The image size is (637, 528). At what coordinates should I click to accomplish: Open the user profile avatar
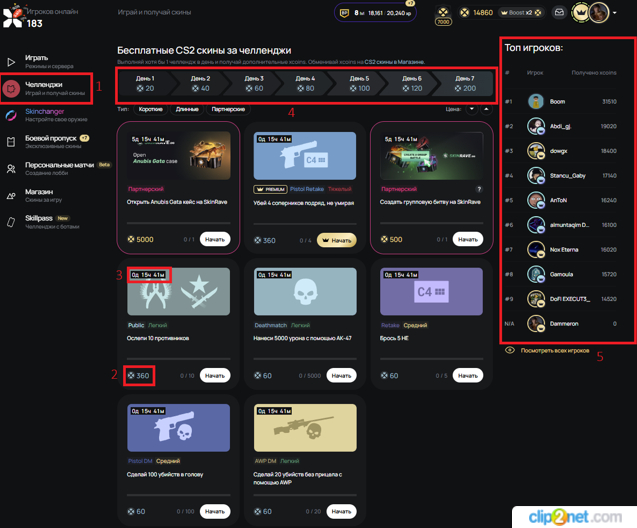click(599, 13)
